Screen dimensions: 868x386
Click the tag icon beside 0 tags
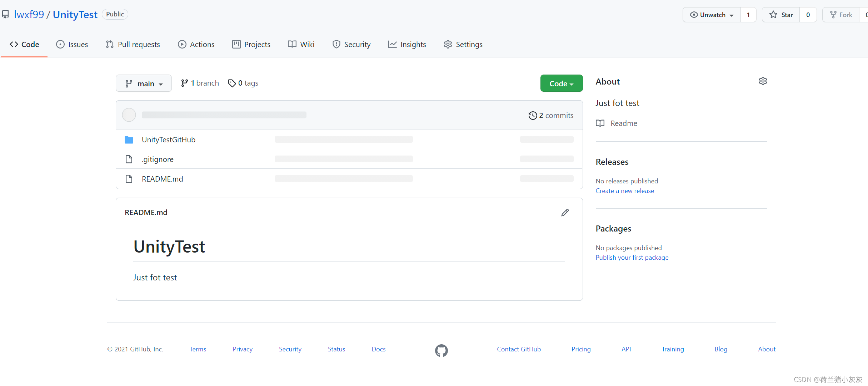232,83
